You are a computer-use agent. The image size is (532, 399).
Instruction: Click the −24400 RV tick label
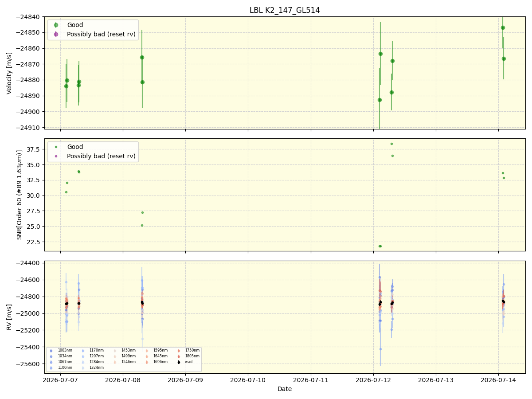28,263
